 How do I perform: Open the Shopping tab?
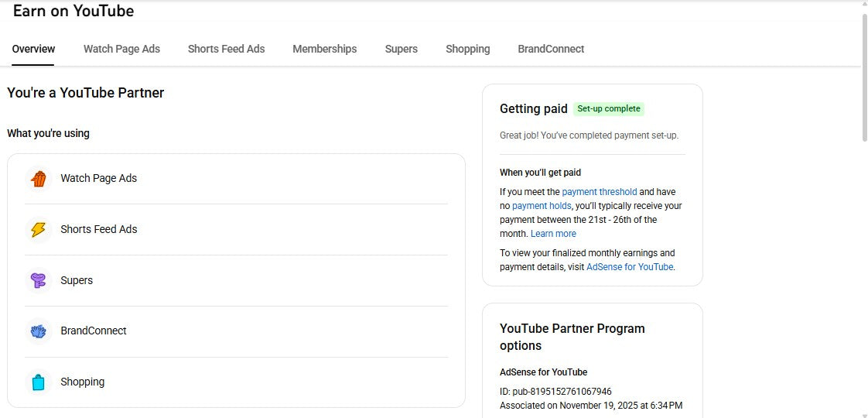tap(467, 49)
